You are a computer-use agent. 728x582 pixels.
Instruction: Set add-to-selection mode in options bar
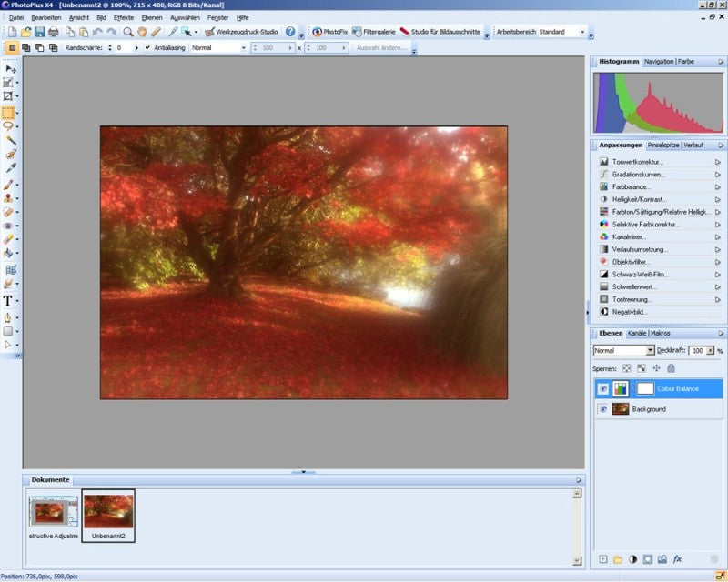26,48
